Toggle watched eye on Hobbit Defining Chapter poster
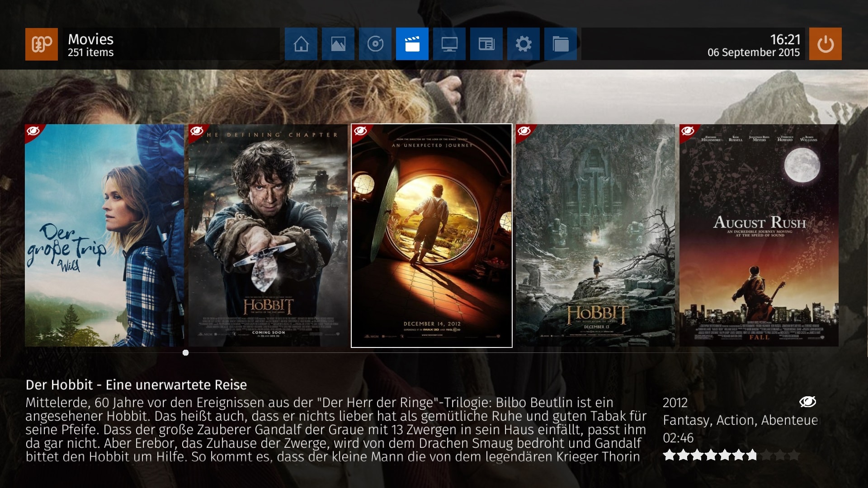Image resolution: width=868 pixels, height=488 pixels. (x=197, y=131)
